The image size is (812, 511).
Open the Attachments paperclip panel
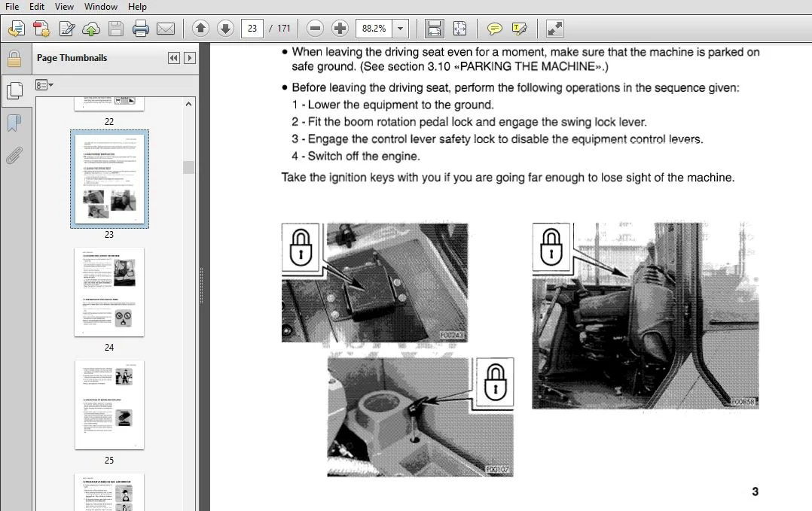click(x=14, y=154)
